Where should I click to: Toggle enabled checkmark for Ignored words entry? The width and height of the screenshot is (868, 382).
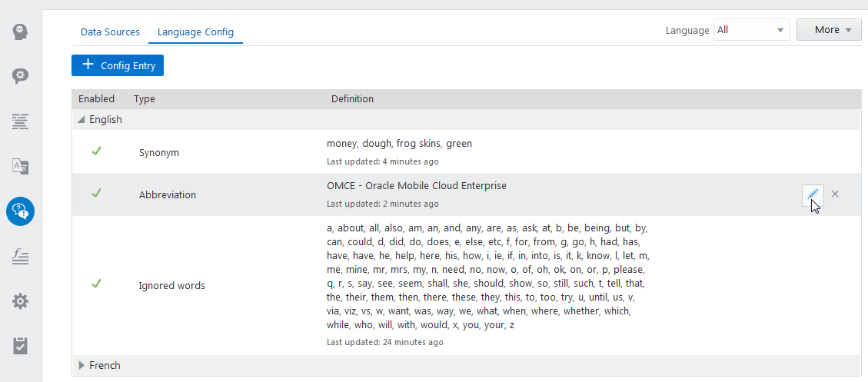tap(96, 284)
